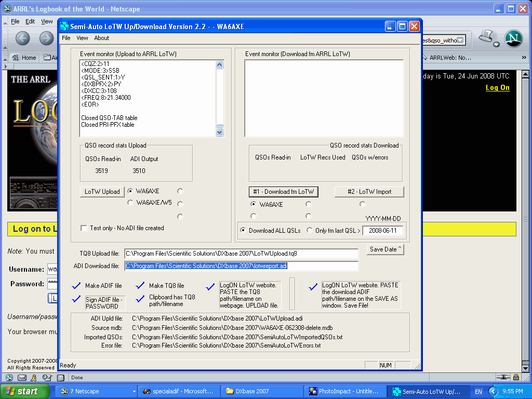Switch to specialadif - Microsoft taskbar item
This screenshot has height=399, width=532.
pyautogui.click(x=179, y=391)
